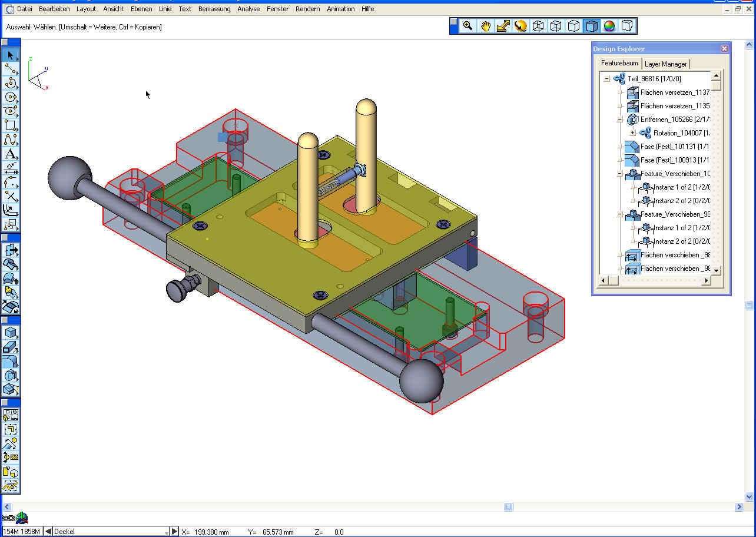Click the zoom magnifier icon
This screenshot has width=756, height=537.
(467, 26)
